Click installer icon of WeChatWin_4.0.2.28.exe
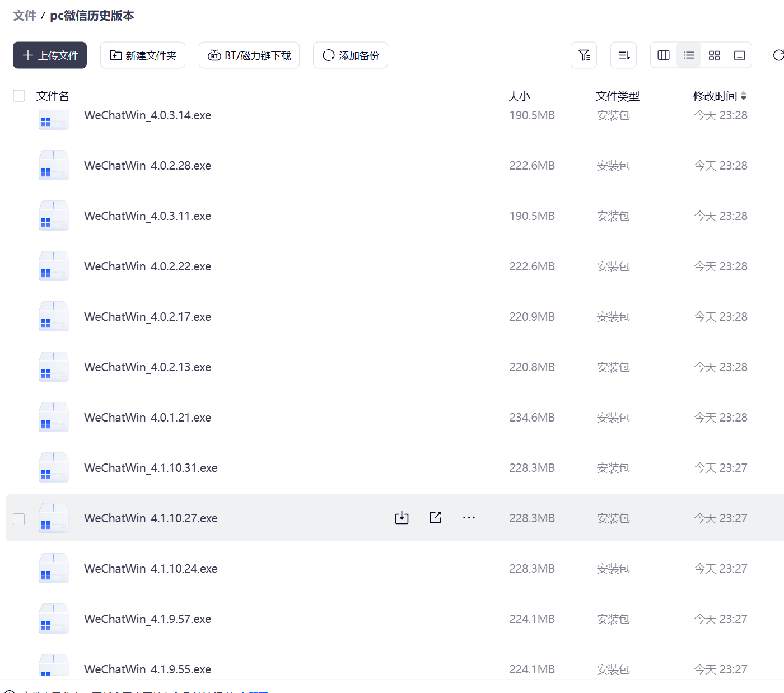The height and width of the screenshot is (693, 784). (54, 165)
